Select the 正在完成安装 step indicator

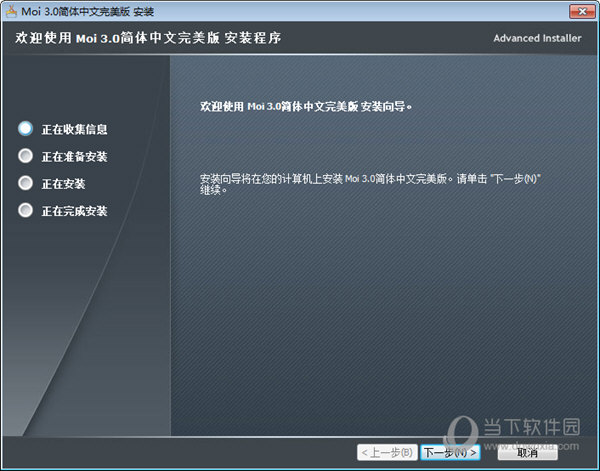point(25,210)
